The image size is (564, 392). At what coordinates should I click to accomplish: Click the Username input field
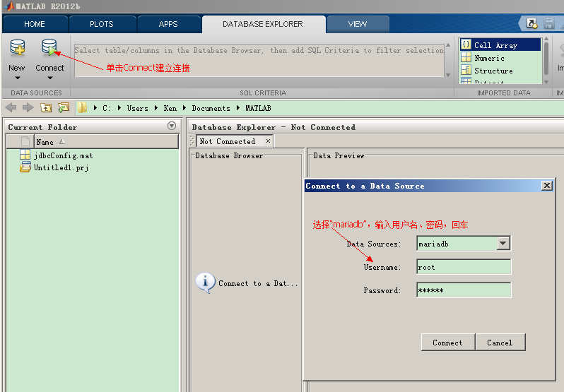pos(464,267)
